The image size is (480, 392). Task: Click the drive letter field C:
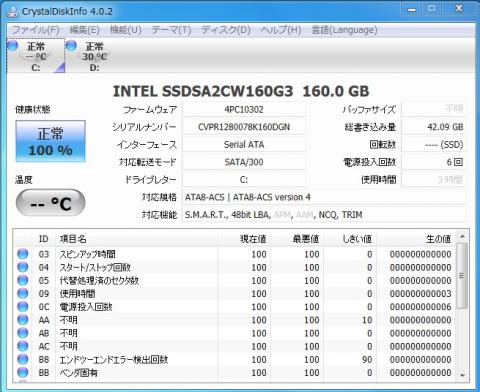point(244,180)
